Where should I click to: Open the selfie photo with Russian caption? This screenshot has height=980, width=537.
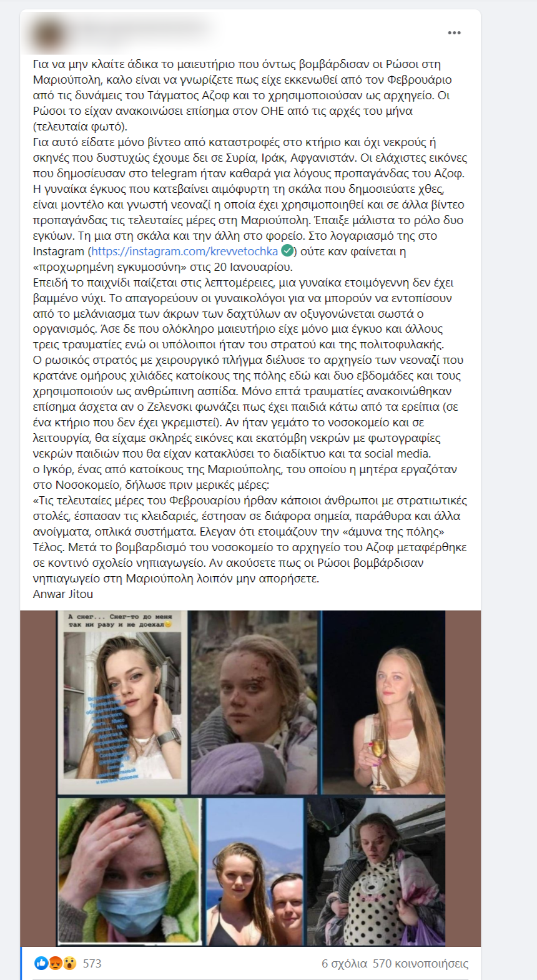(122, 702)
